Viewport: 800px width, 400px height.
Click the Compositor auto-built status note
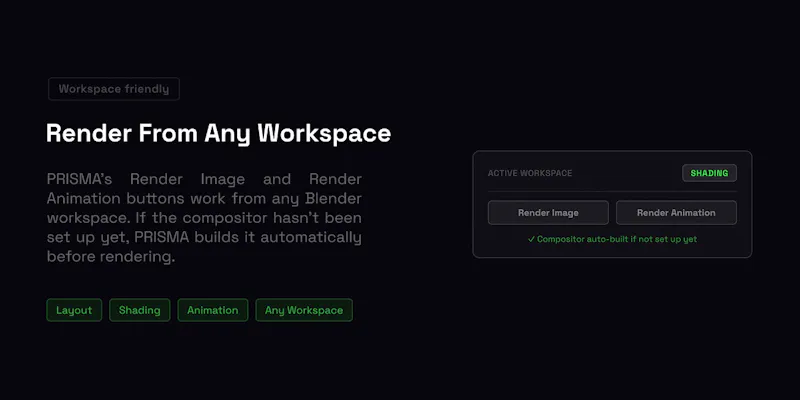[x=612, y=239]
